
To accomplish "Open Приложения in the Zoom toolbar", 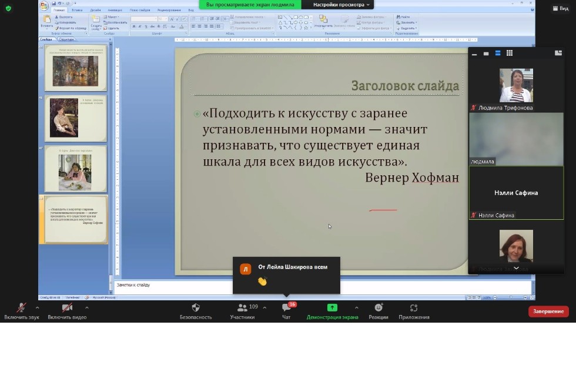I will pyautogui.click(x=413, y=311).
